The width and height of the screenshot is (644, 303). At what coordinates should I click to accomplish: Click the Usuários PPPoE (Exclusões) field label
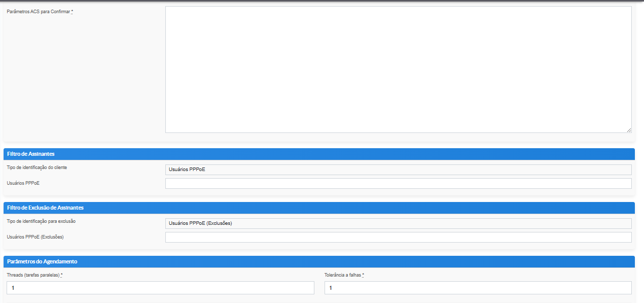coord(35,237)
